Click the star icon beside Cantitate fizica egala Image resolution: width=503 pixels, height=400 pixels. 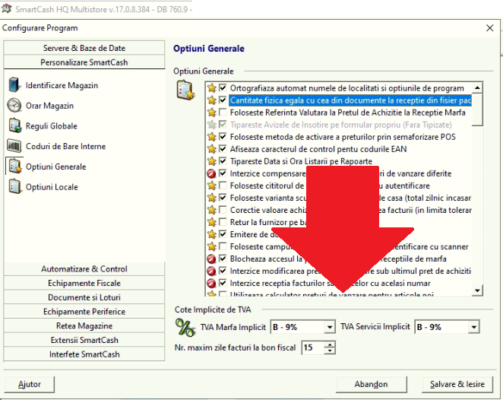[212, 100]
